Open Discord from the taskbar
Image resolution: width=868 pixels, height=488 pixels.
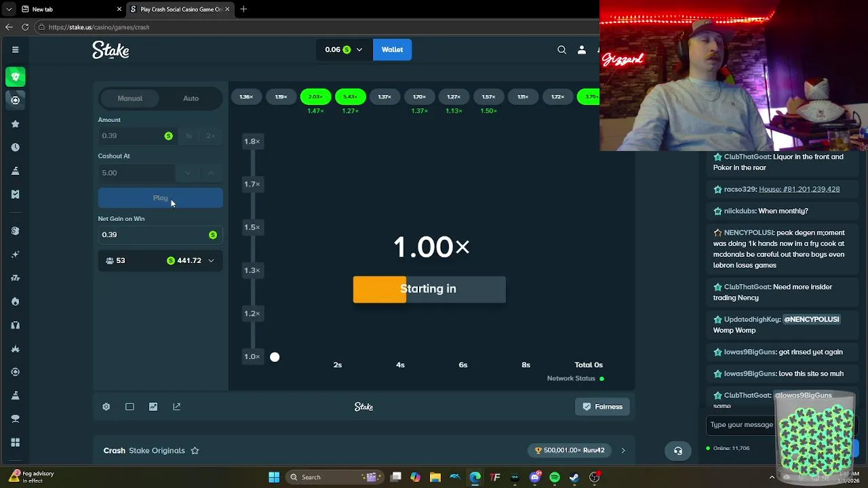point(535,477)
